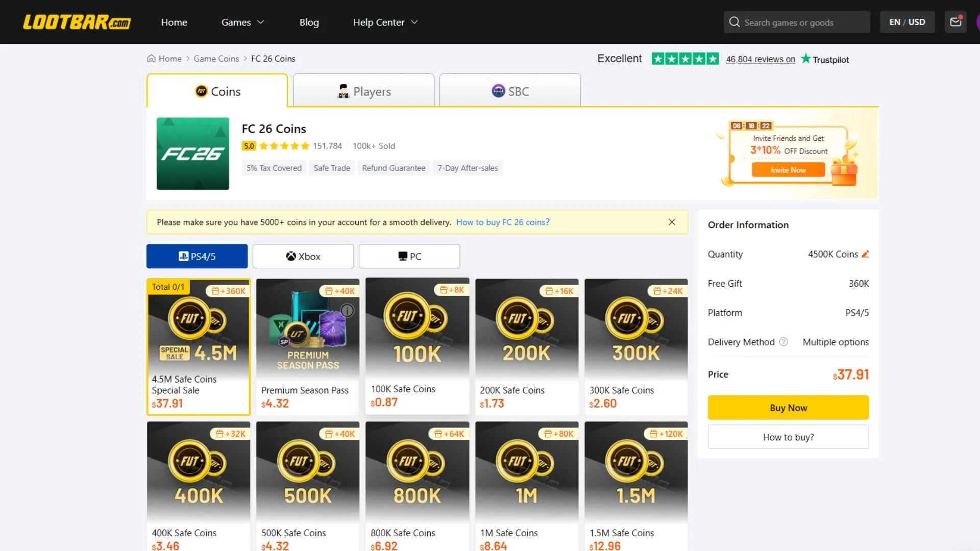
Task: Go to Home in the navbar
Action: [x=174, y=22]
